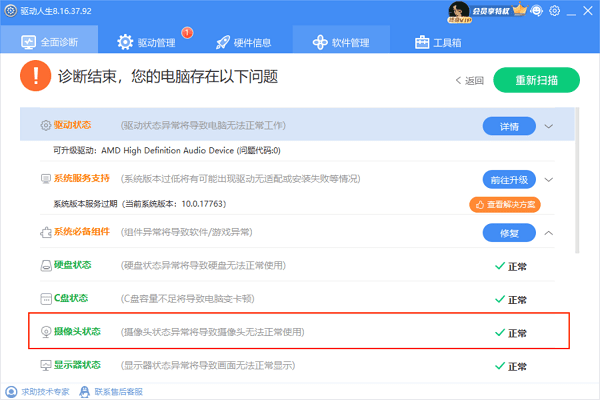
Task: Click 正常 status for 摄像头状态
Action: click(x=511, y=333)
